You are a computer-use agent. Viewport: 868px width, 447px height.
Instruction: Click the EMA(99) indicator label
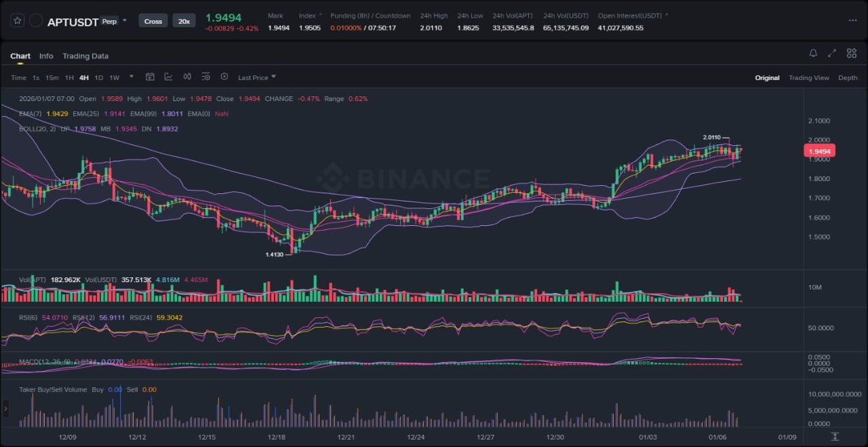(x=144, y=114)
